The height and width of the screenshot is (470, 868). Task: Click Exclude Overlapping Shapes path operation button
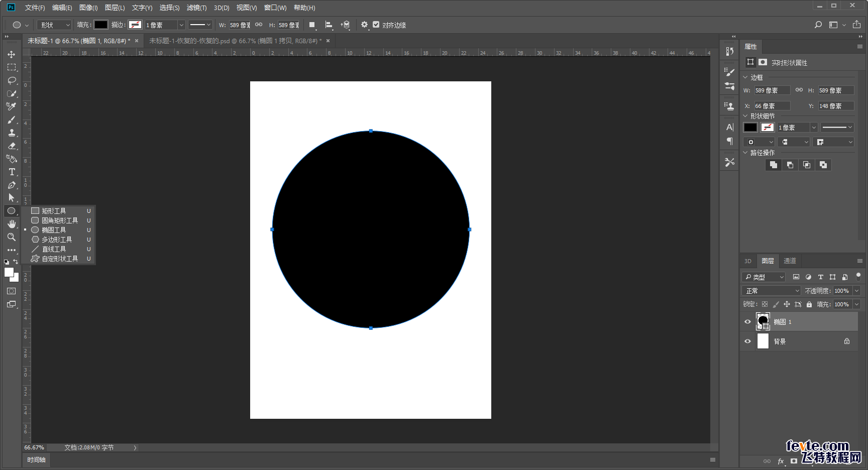(823, 165)
